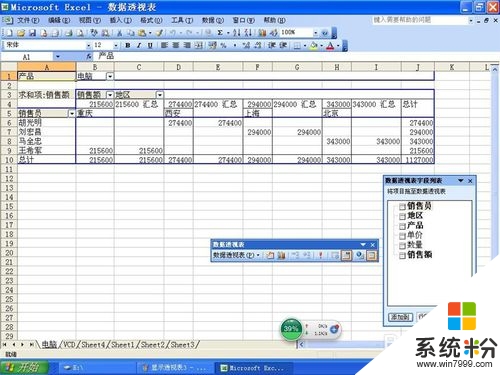Save the workbook with the diskette icon
This screenshot has width=500, height=375.
click(x=32, y=33)
